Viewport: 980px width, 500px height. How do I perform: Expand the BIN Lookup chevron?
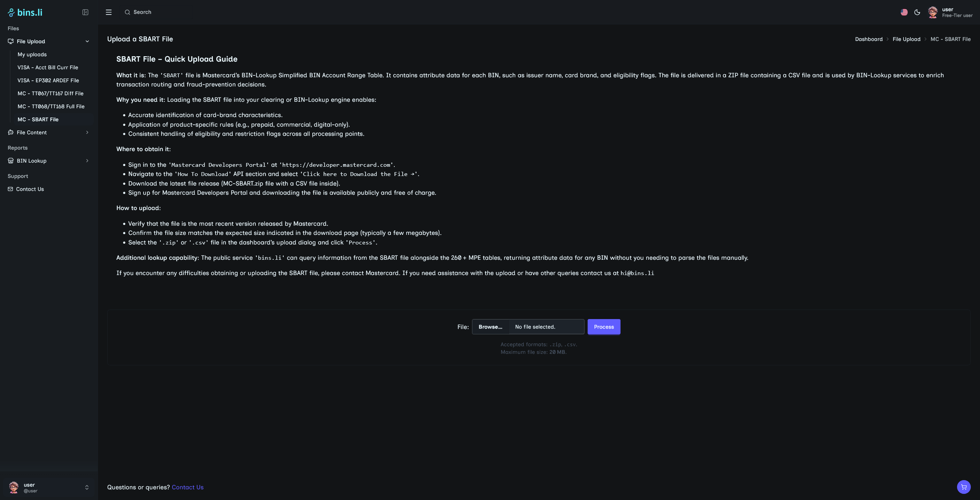click(87, 161)
